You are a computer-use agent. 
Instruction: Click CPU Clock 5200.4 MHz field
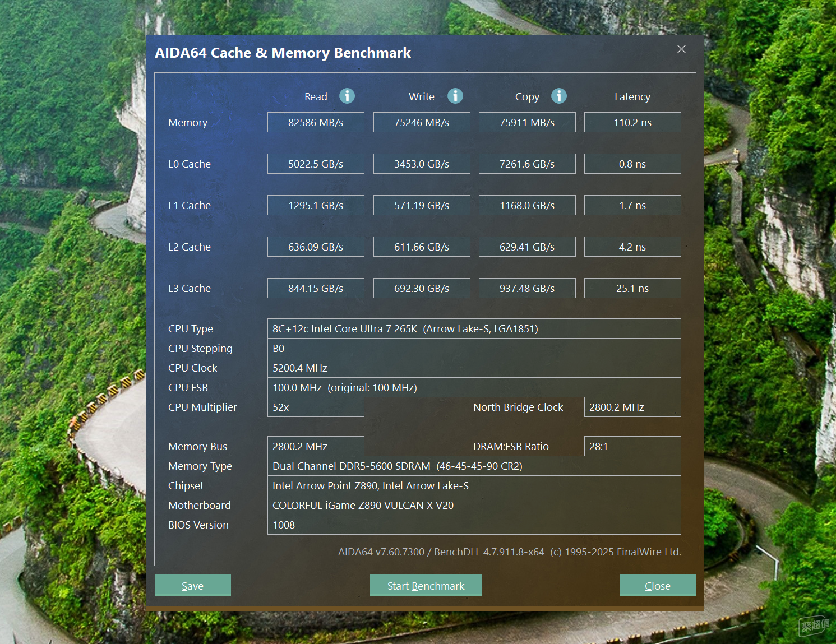(x=474, y=368)
